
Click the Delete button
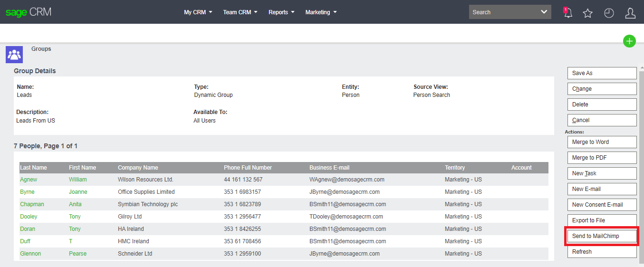[x=602, y=105]
